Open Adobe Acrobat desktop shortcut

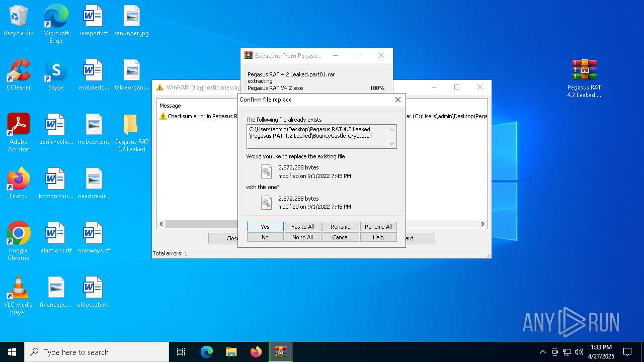coord(19,133)
